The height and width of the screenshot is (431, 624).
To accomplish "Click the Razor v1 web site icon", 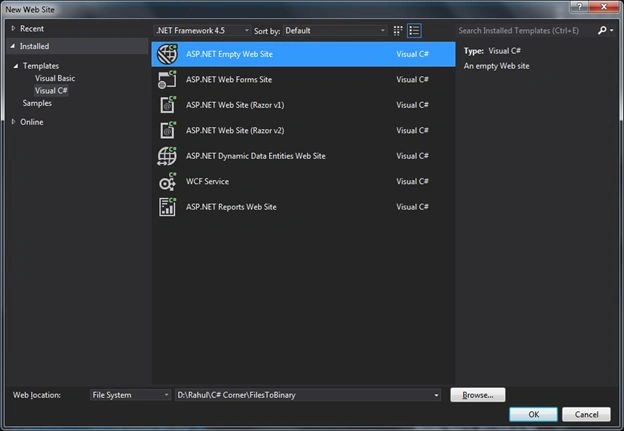I will pyautogui.click(x=167, y=105).
